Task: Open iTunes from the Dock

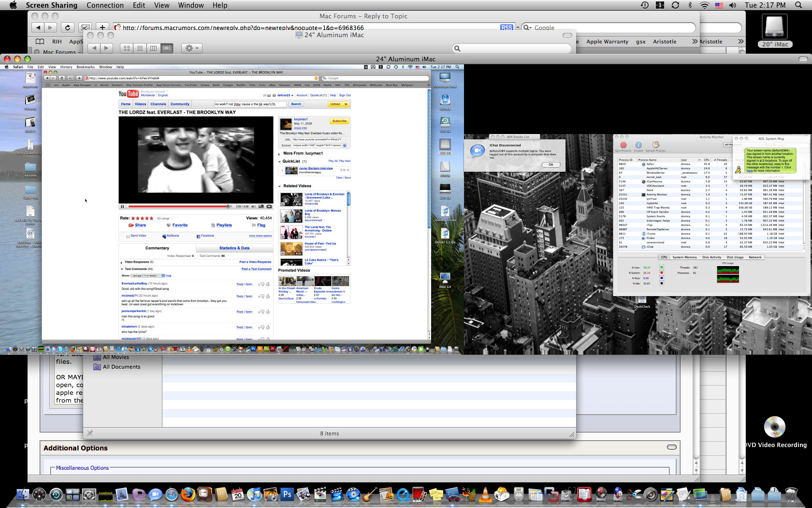Action: pyautogui.click(x=254, y=494)
